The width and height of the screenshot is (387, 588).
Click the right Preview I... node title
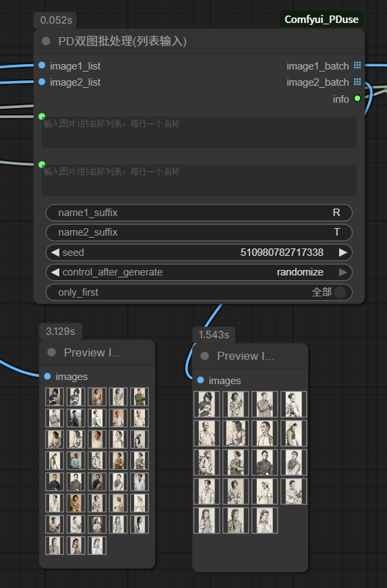pos(246,356)
